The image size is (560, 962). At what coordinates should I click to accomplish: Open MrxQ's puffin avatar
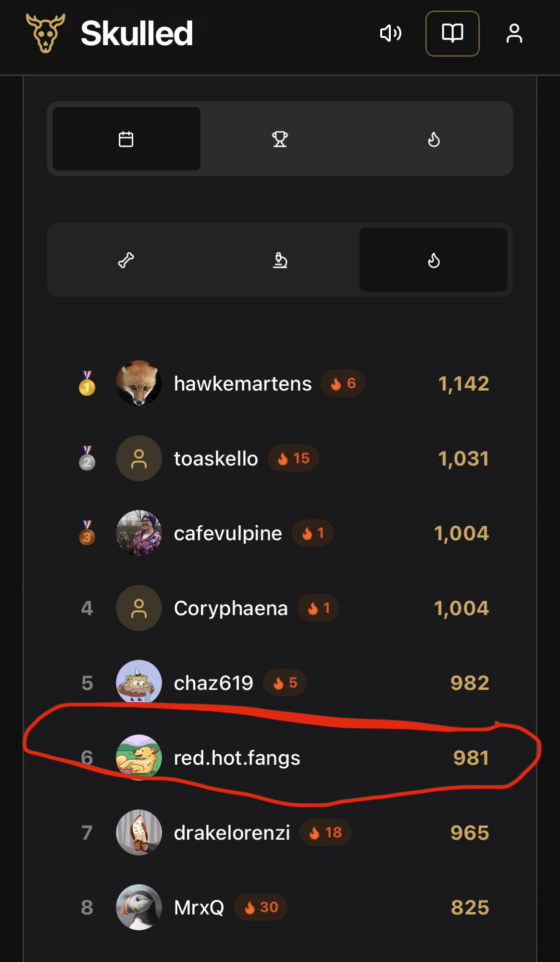coord(139,907)
